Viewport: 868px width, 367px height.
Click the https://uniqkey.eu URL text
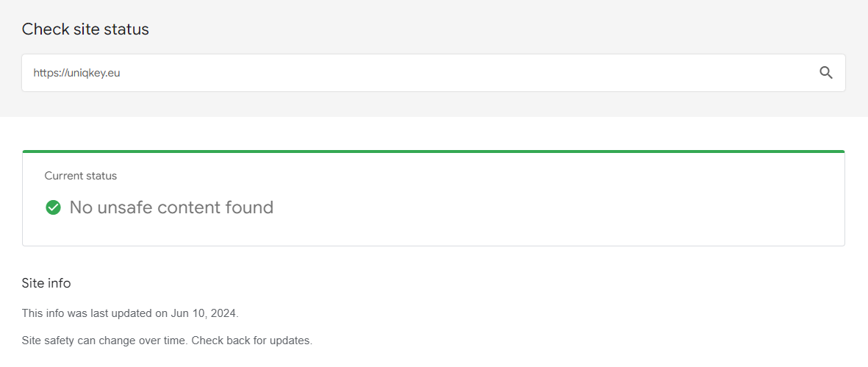click(76, 73)
